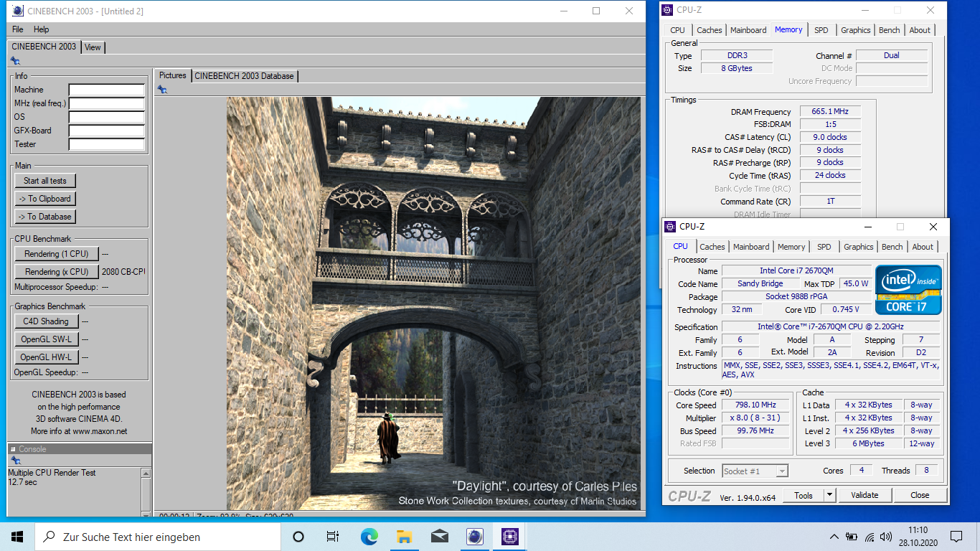Click the pin icon below Pictures tab
This screenshot has width=980, height=551.
coord(162,90)
